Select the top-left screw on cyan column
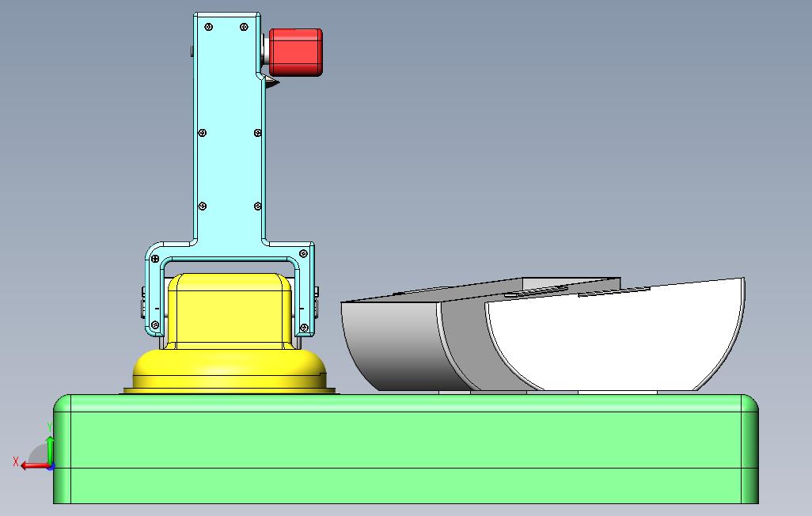 209,27
